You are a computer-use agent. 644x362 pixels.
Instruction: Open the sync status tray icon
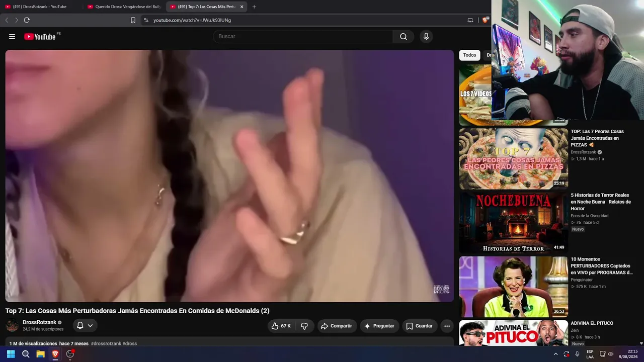click(x=567, y=354)
